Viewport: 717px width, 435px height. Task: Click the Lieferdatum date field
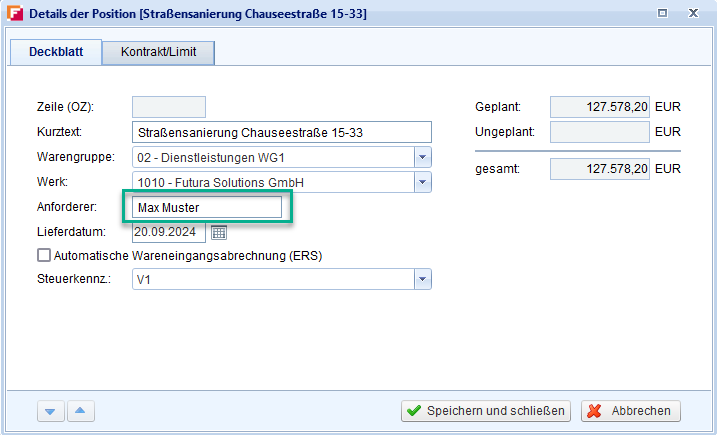tap(168, 232)
